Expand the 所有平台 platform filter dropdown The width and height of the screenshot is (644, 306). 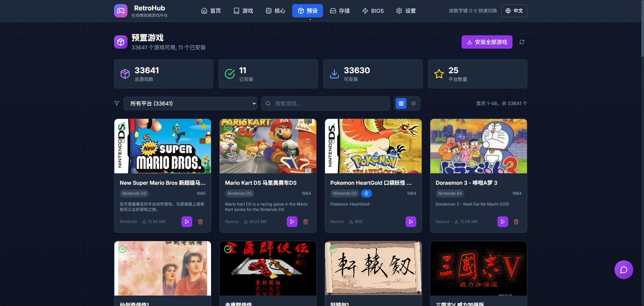(x=190, y=103)
